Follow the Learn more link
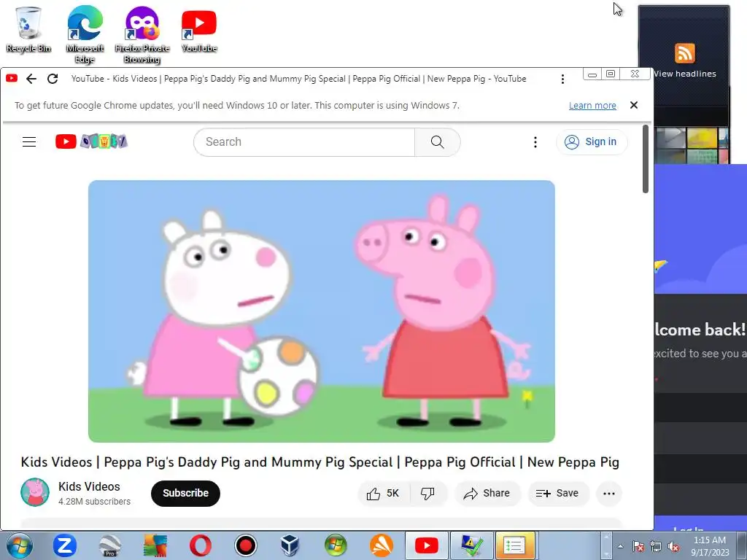 592,105
